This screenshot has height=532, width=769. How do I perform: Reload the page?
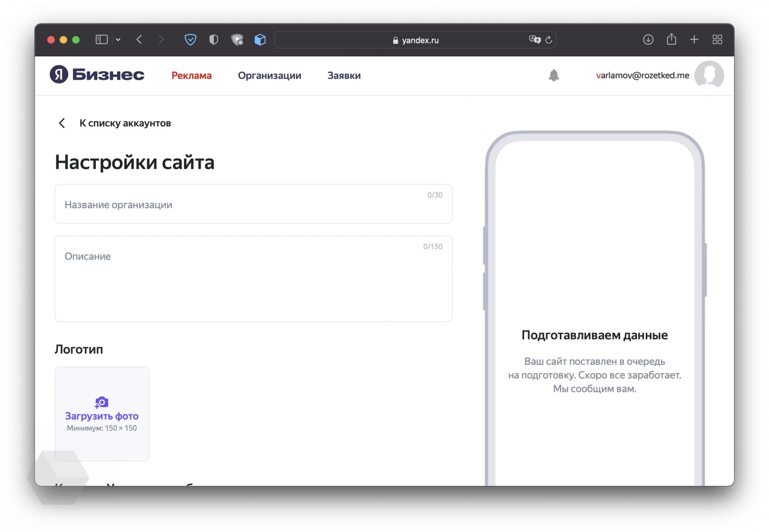(x=549, y=40)
